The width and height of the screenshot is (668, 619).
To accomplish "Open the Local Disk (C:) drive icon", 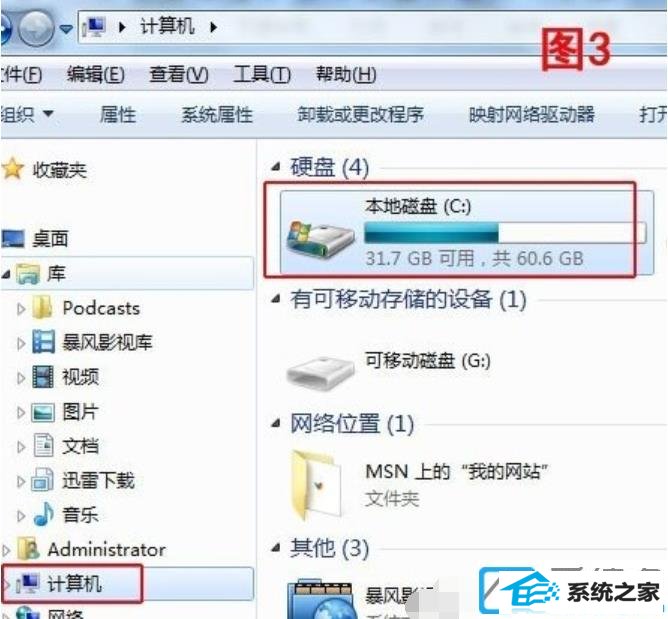I will point(320,239).
